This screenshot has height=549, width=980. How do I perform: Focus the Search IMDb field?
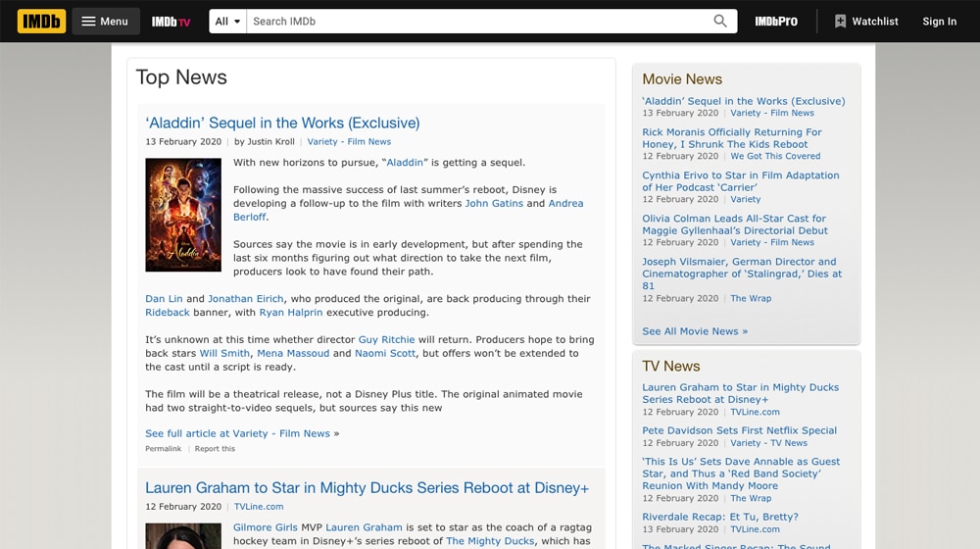coord(478,22)
